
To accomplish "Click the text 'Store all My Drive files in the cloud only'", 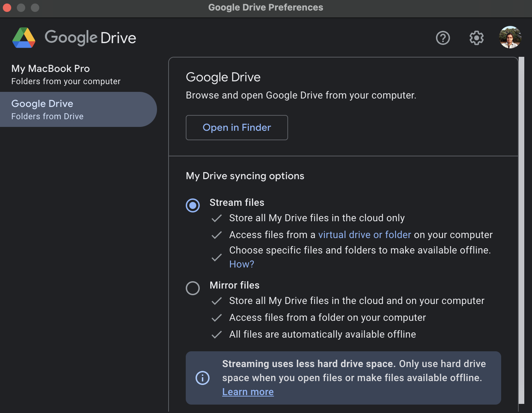I will point(317,218).
